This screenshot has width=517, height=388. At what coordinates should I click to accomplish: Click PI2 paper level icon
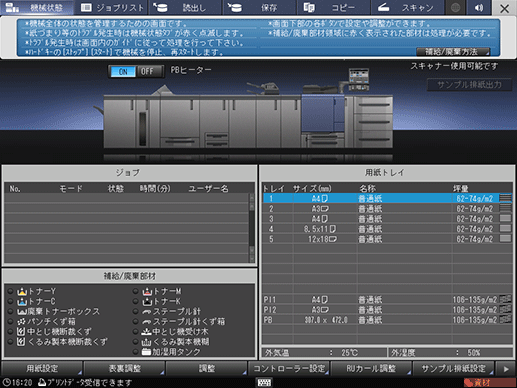point(505,309)
